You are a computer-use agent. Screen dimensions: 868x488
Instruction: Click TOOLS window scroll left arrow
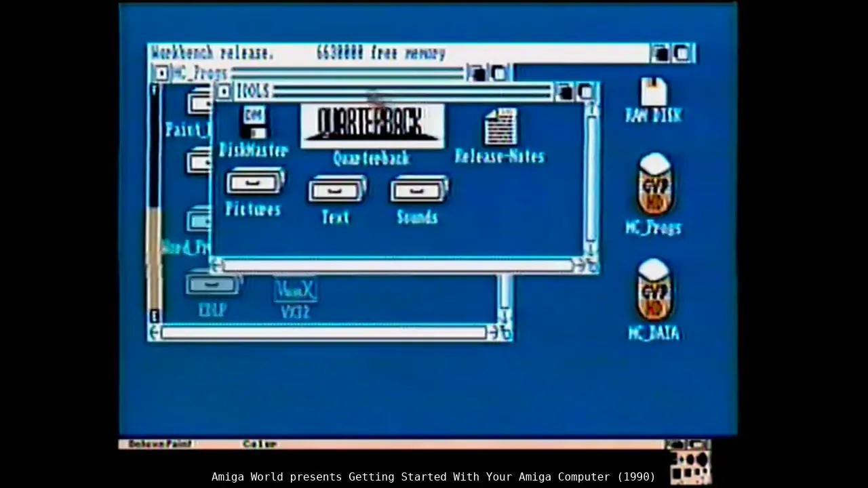[x=217, y=266]
